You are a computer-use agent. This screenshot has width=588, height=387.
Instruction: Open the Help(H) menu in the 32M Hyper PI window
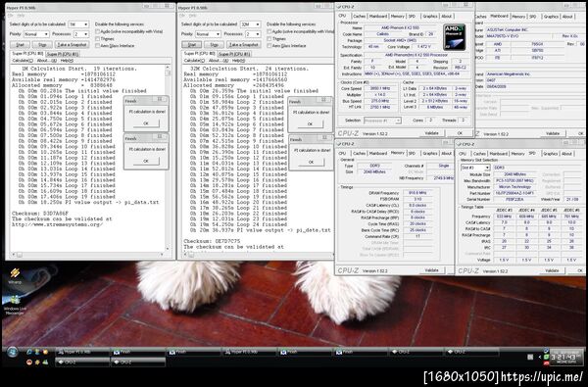click(238, 61)
